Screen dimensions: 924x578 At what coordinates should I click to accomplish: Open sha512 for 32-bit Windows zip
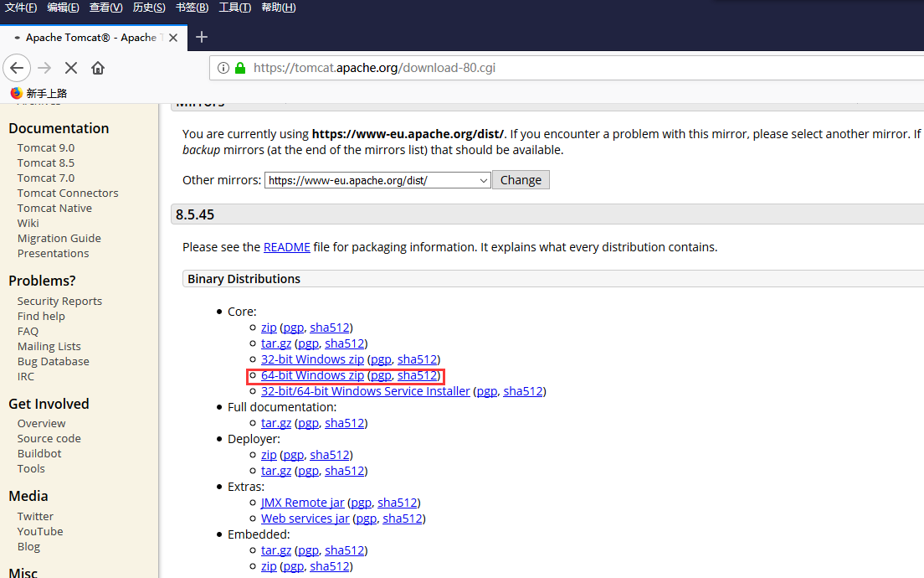pos(417,359)
